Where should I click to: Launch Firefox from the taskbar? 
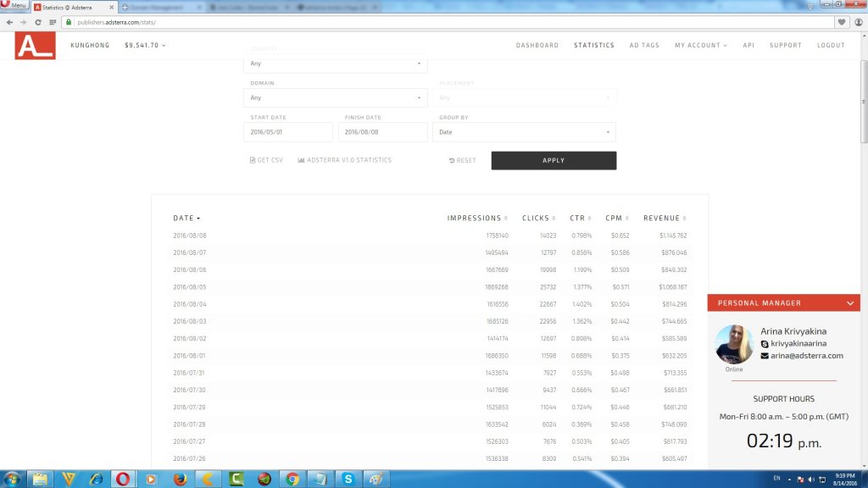180,479
